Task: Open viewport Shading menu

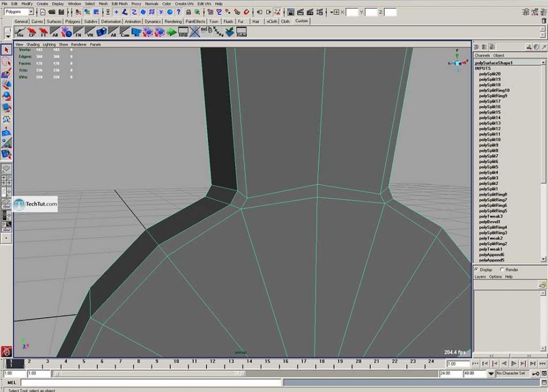Action: click(x=33, y=44)
